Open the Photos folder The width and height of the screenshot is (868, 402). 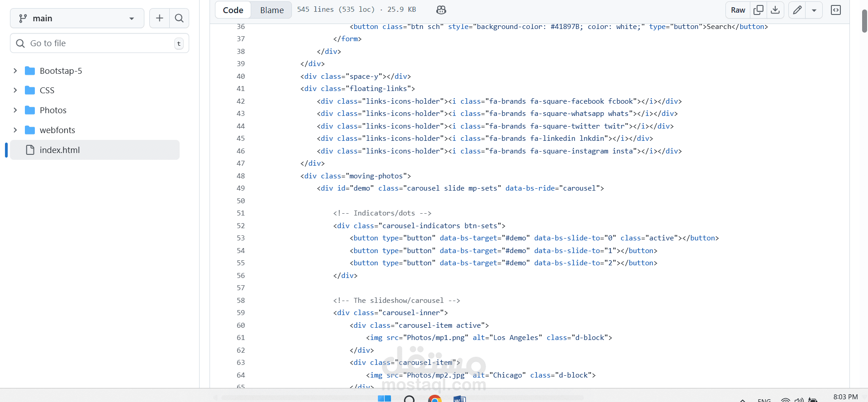tap(53, 110)
